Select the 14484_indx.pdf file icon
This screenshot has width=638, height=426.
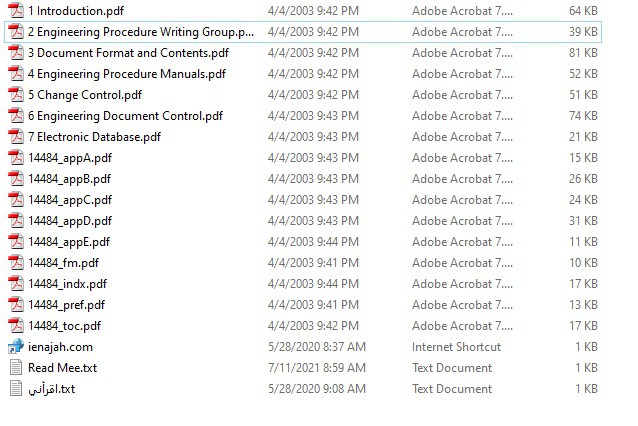[15, 283]
